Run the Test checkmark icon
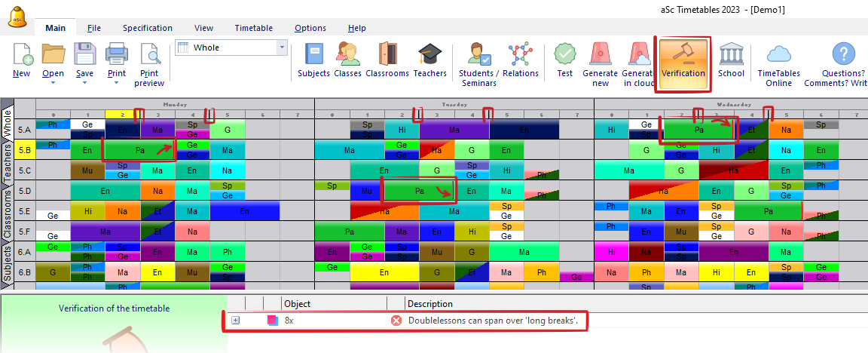 pyautogui.click(x=565, y=54)
